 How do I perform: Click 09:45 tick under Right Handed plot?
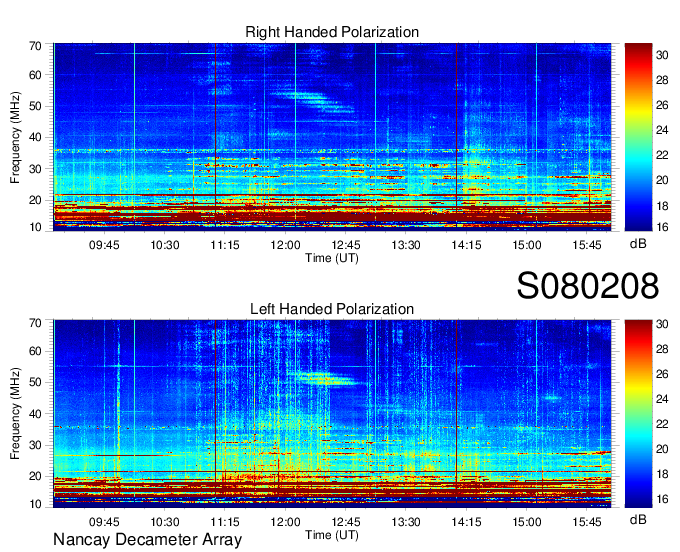click(x=104, y=245)
